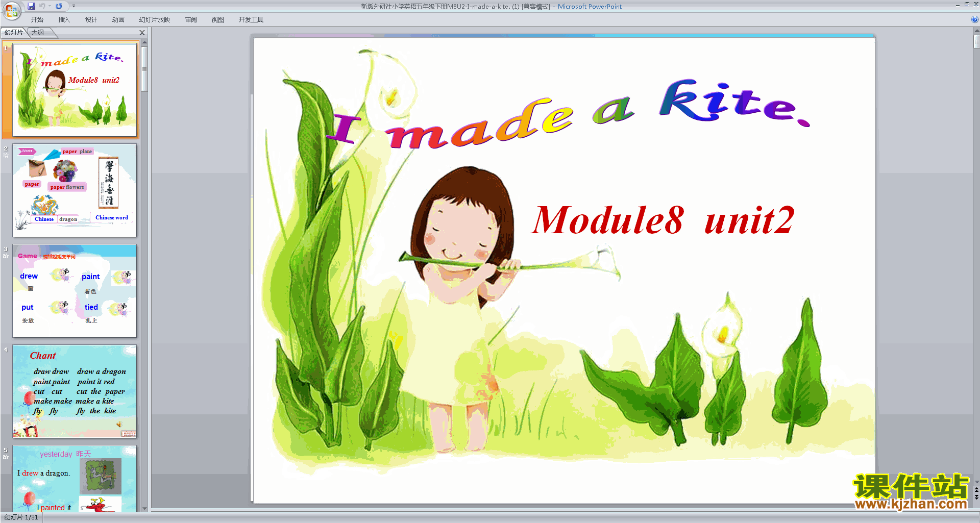Open the 开发工具 ribbon tab

251,20
